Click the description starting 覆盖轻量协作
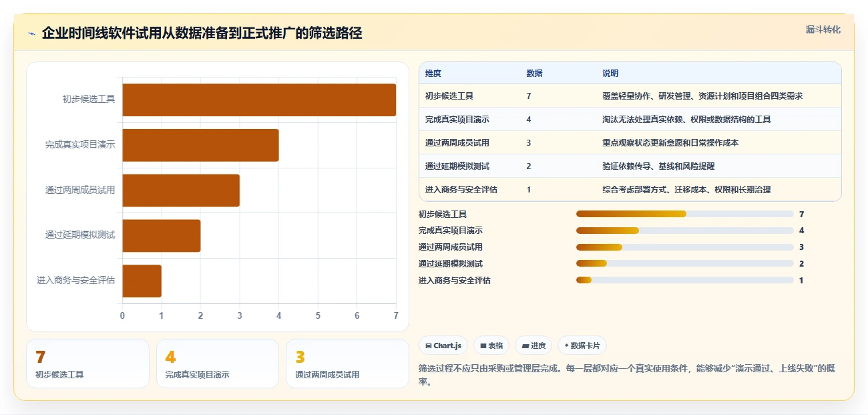Viewport: 868px width, 415px height. (702, 96)
